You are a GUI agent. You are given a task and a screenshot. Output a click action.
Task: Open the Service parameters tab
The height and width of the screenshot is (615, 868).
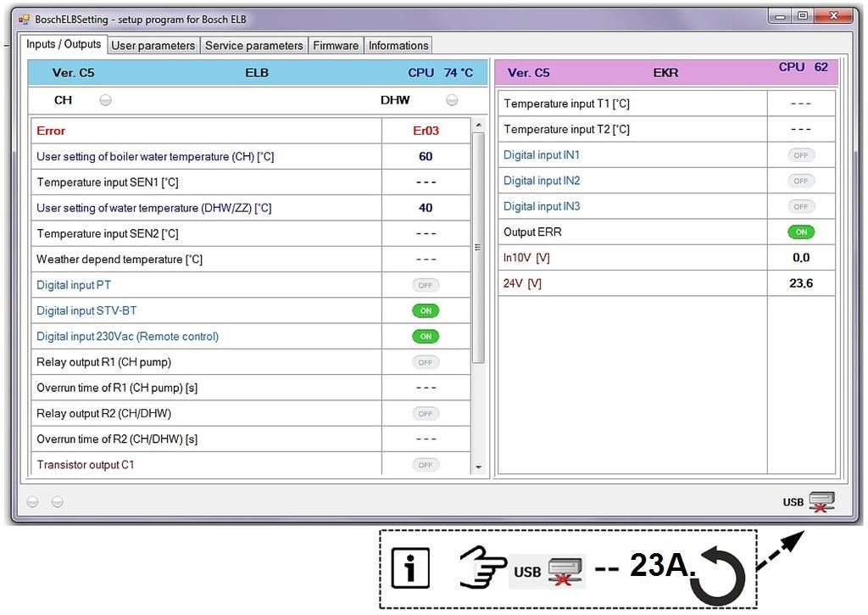tap(254, 46)
